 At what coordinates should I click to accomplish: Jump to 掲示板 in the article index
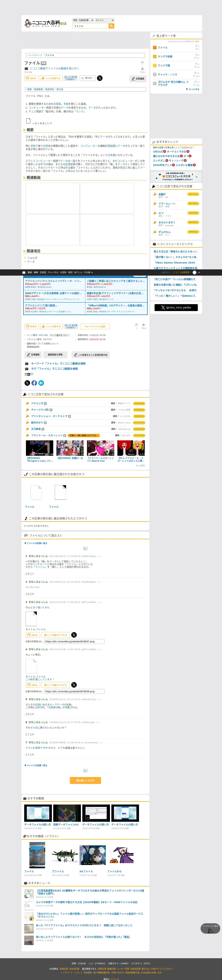[x=60, y=89]
